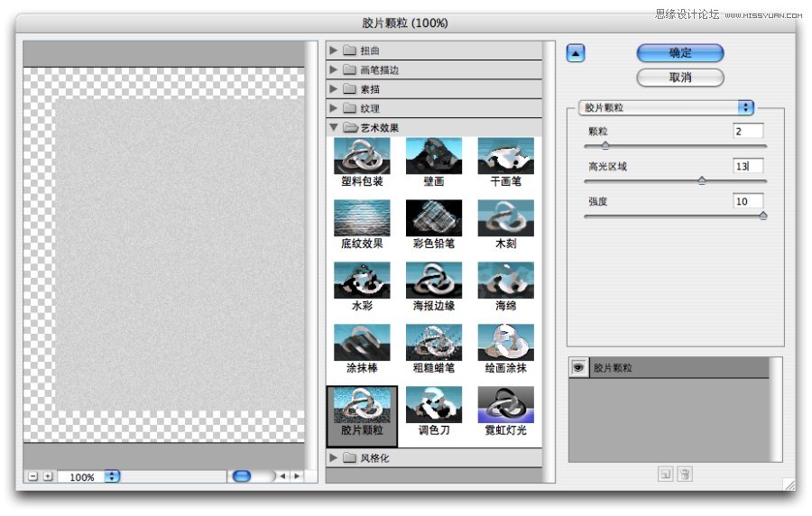Select the 壁画 filter thumbnail
The width and height of the screenshot is (812, 516).
(434, 156)
